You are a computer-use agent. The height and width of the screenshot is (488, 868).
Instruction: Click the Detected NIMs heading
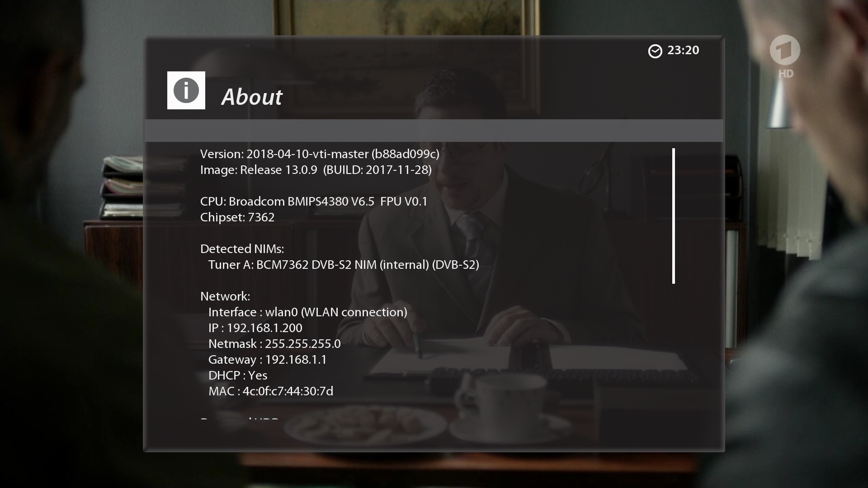coord(242,249)
